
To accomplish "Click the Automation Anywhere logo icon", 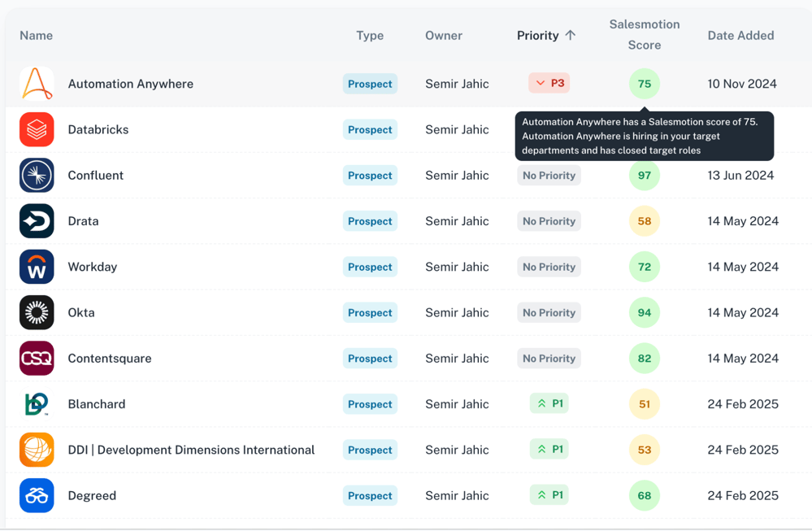I will pos(37,84).
